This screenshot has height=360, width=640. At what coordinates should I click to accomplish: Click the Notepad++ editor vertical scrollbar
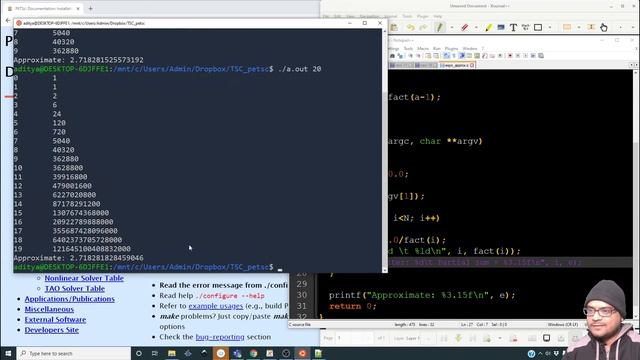(x=636, y=194)
